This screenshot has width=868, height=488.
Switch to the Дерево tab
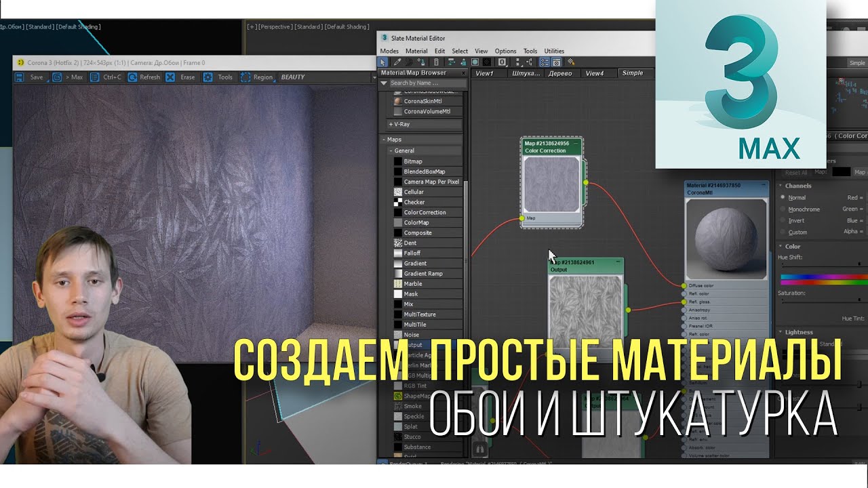point(560,73)
